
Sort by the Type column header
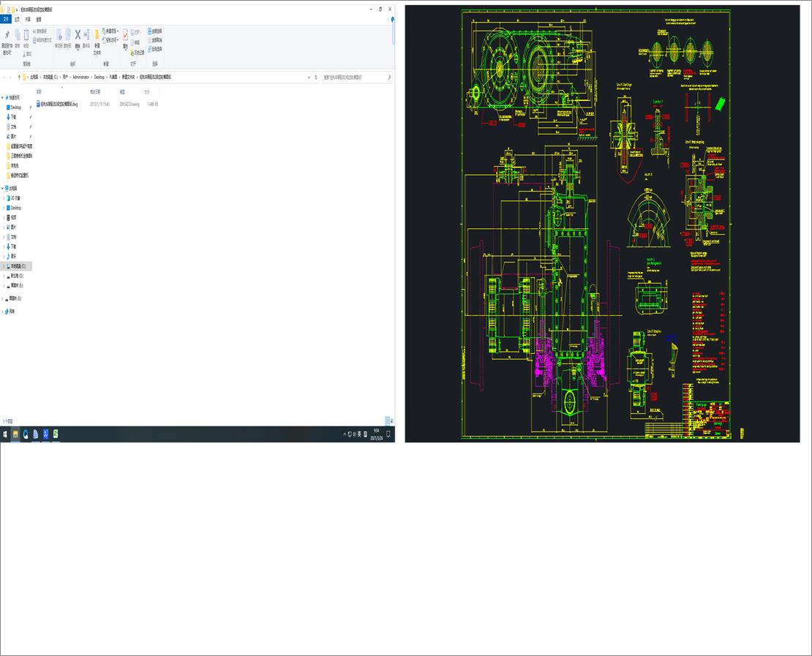122,91
